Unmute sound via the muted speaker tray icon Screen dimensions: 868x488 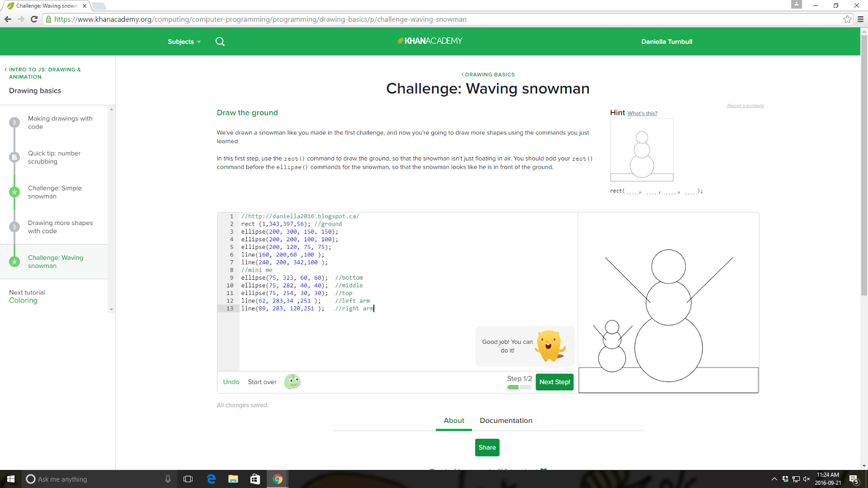click(x=805, y=479)
